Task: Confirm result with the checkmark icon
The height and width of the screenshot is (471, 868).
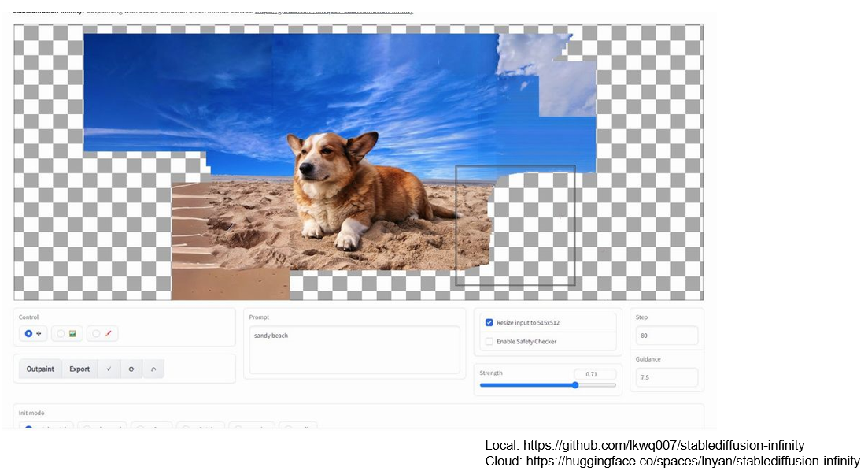Action: point(109,369)
